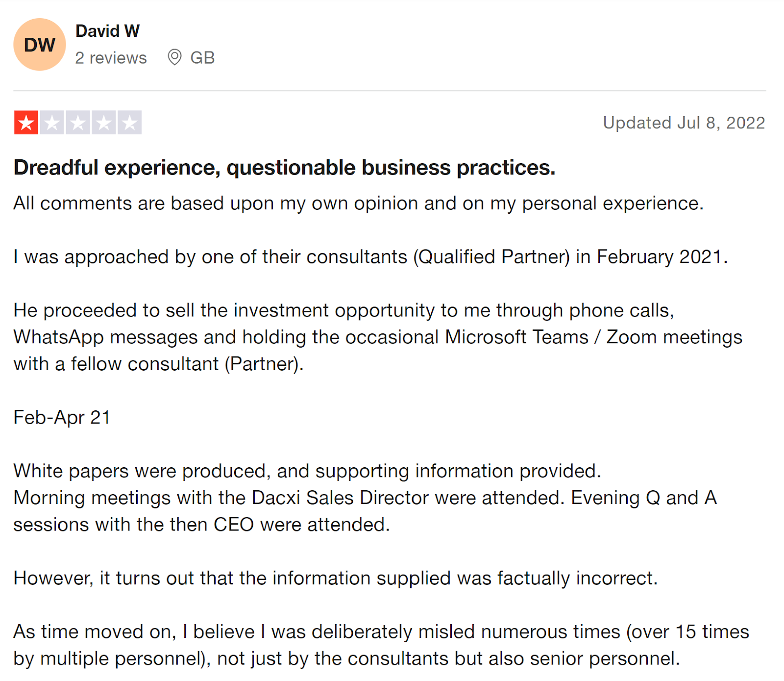This screenshot has width=784, height=681.
Task: Click the "Feb-Apr 21" text line
Action: (62, 417)
